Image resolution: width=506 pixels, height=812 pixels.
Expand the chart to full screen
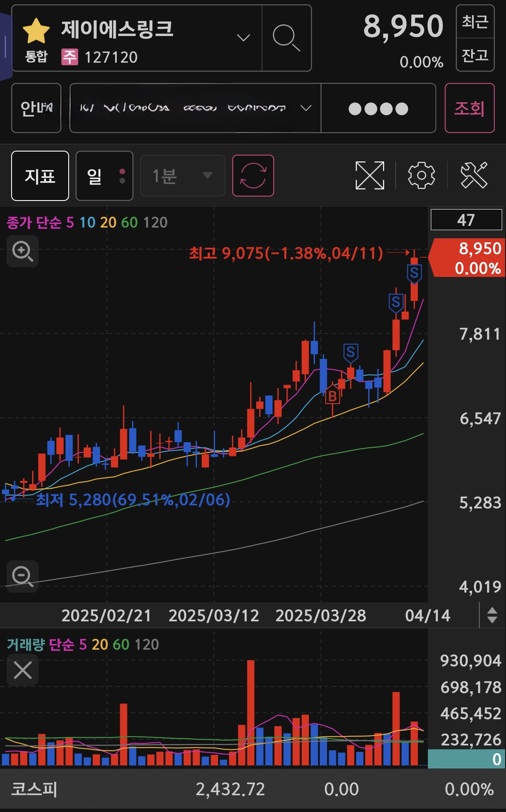pos(370,175)
